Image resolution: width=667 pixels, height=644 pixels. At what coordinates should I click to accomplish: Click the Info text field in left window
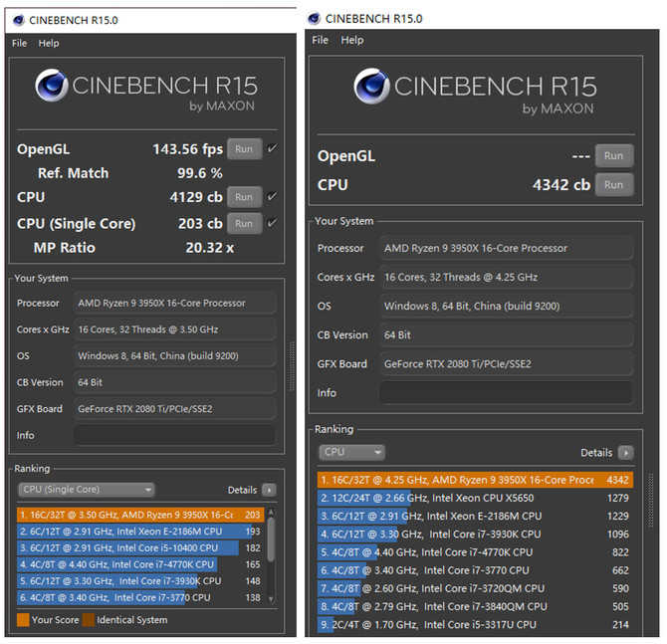click(x=173, y=435)
